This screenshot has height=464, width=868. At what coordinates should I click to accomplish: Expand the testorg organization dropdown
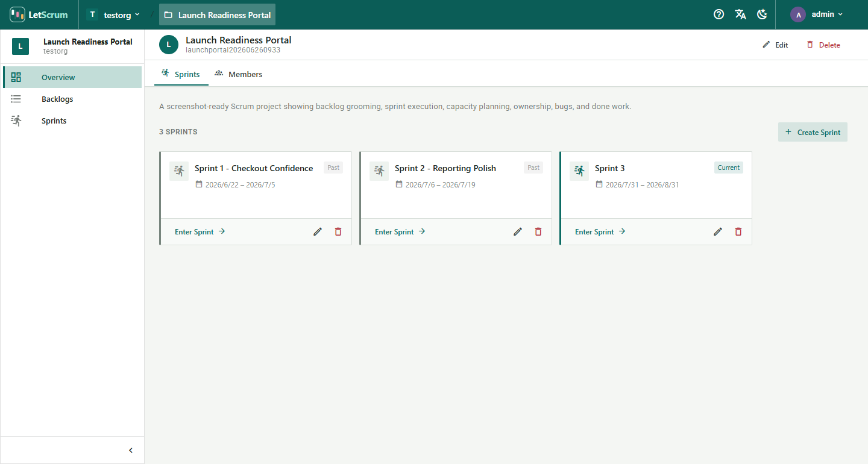pos(113,14)
